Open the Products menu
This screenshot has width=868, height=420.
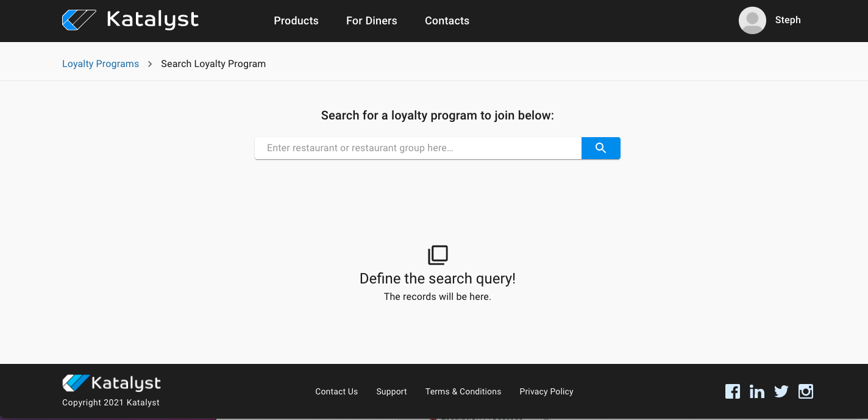click(x=296, y=21)
